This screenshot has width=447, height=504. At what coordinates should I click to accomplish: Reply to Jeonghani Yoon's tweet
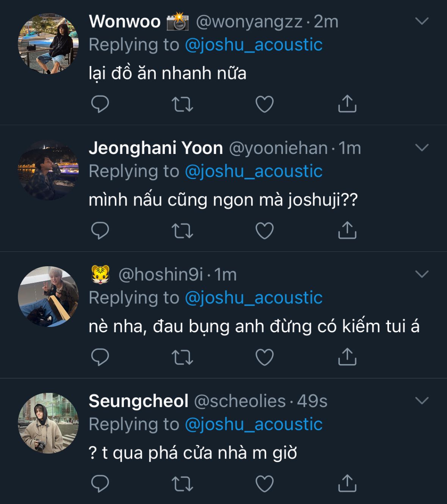(100, 231)
